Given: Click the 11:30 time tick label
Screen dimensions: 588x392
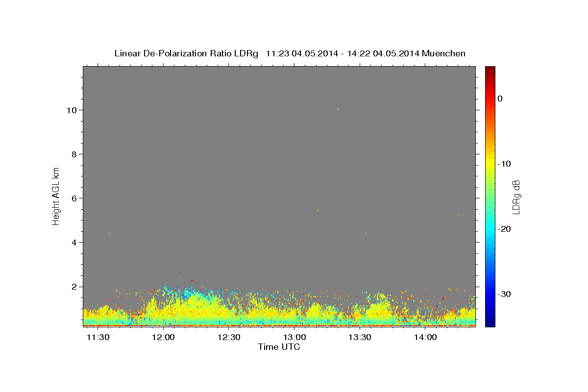Looking at the screenshot, I should click(98, 338).
